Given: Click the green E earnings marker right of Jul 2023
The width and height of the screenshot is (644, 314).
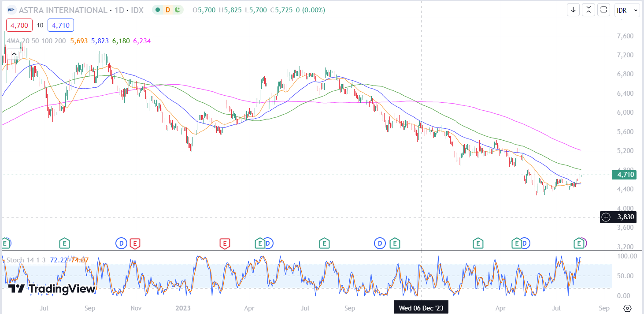Looking at the screenshot, I should pyautogui.click(x=324, y=243).
